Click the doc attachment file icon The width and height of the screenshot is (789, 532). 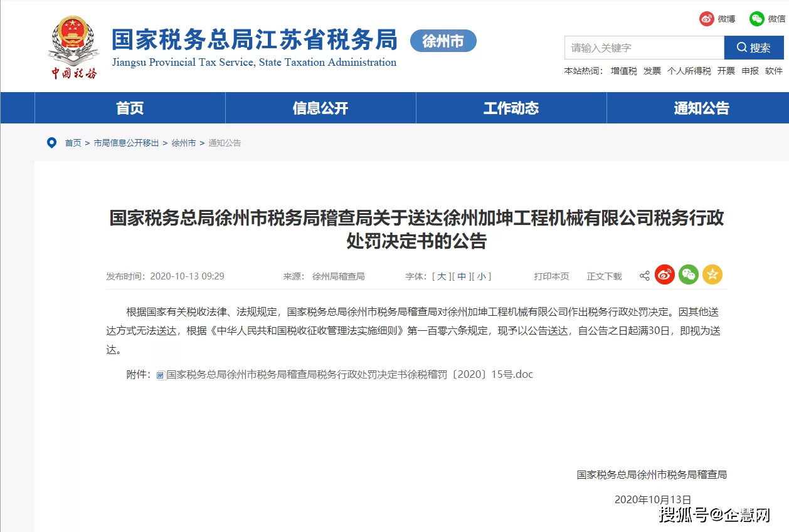pos(161,375)
